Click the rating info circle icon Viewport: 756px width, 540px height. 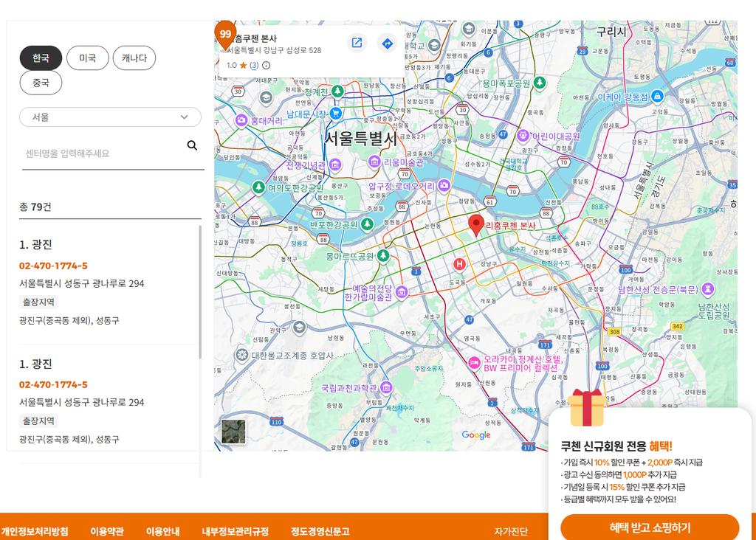pos(266,65)
